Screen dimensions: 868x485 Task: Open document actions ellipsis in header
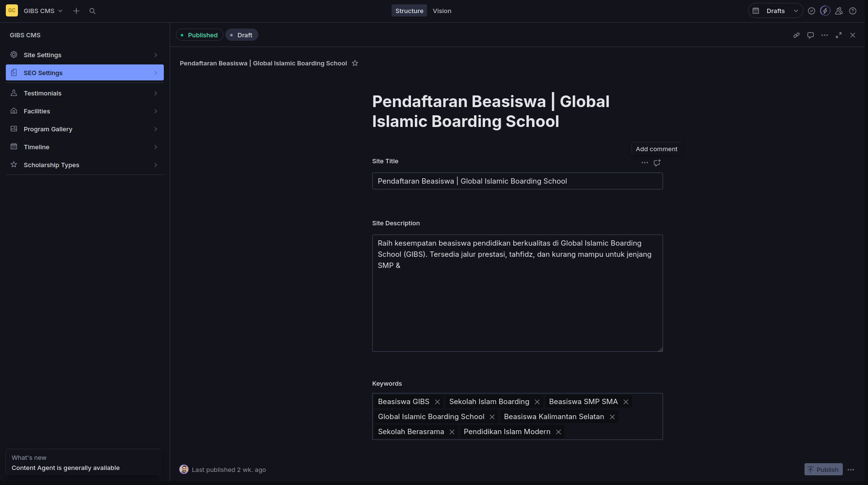(x=824, y=35)
